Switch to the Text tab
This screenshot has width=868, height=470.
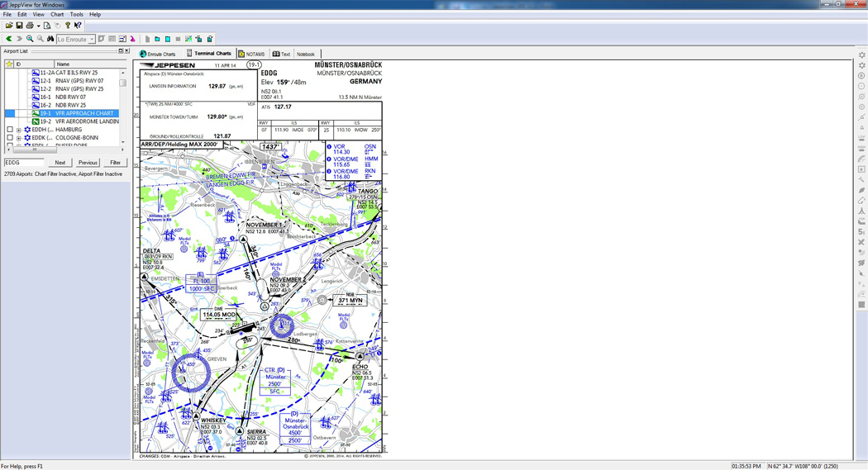281,55
